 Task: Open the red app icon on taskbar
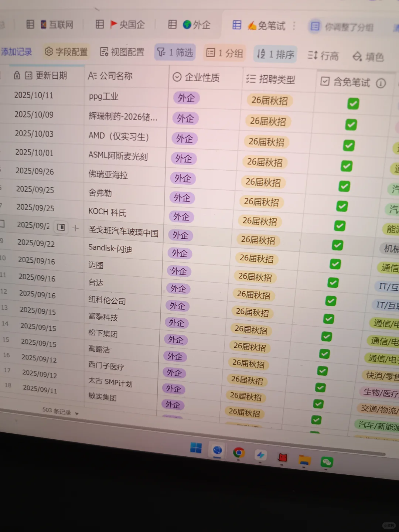(283, 457)
